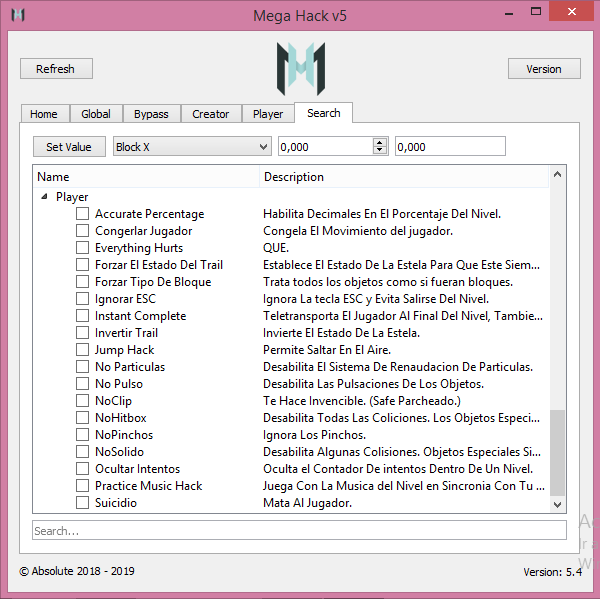This screenshot has height=599, width=600.
Task: Tick the Forzar Tipo De Bloque checkbox
Action: tap(82, 281)
